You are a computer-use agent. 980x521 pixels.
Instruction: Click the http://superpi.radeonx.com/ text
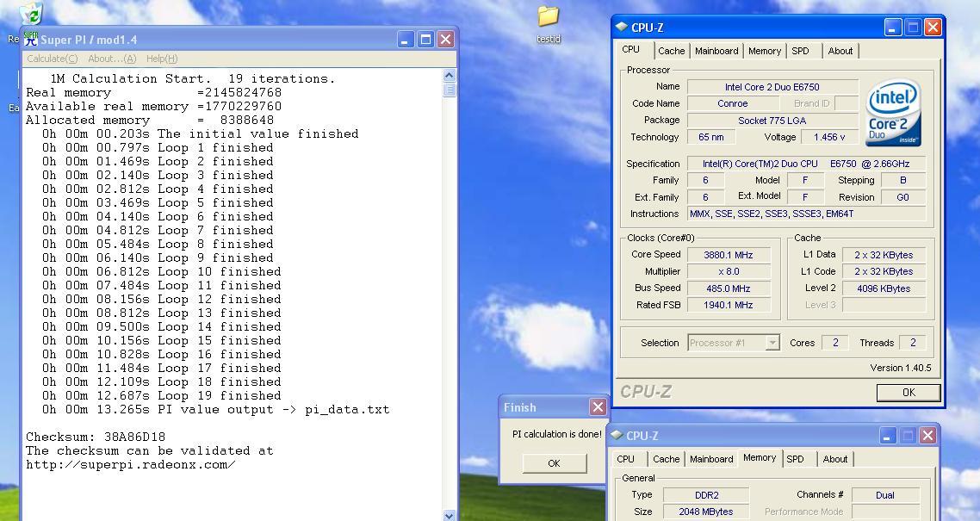click(131, 464)
